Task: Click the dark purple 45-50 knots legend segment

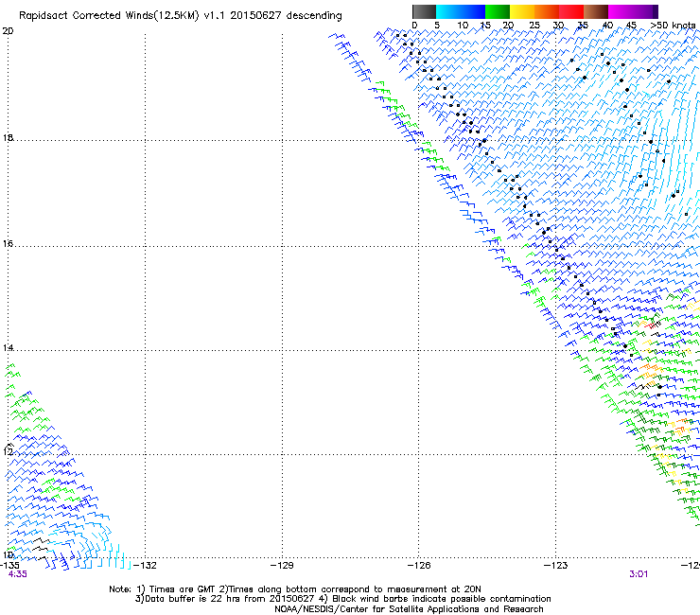Action: pos(645,11)
